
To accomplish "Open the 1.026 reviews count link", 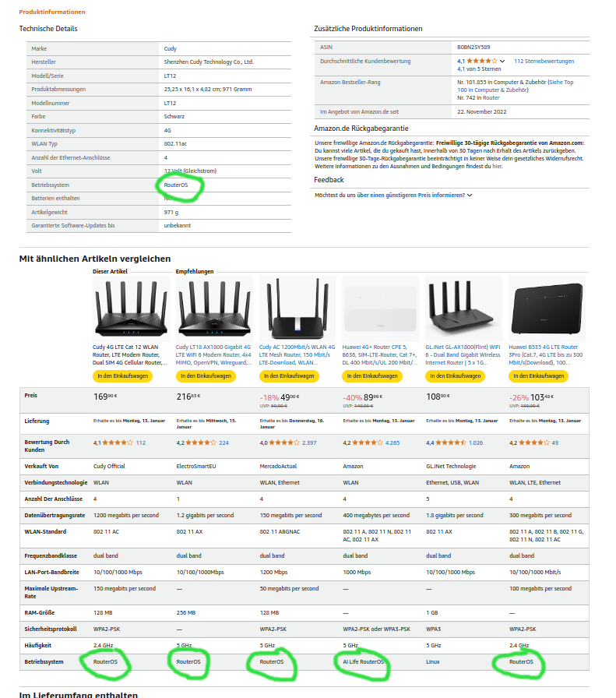I will pyautogui.click(x=476, y=443).
